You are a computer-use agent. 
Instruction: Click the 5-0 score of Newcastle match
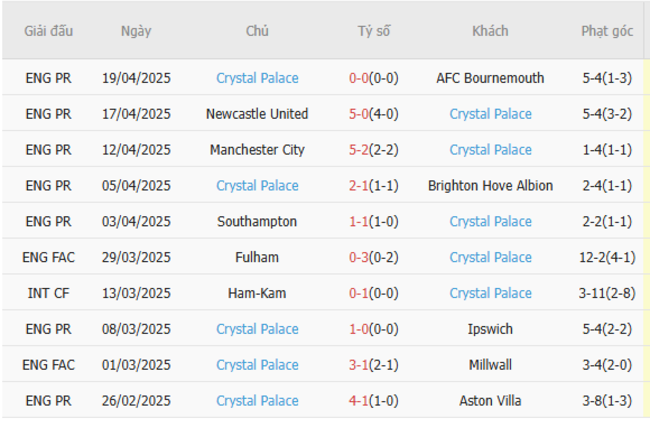[358, 114]
